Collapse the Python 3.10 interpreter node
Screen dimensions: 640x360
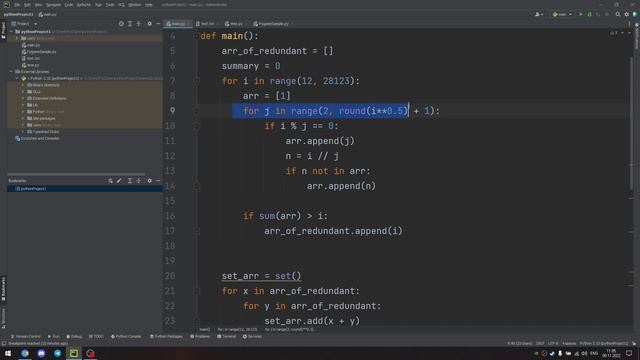17,78
